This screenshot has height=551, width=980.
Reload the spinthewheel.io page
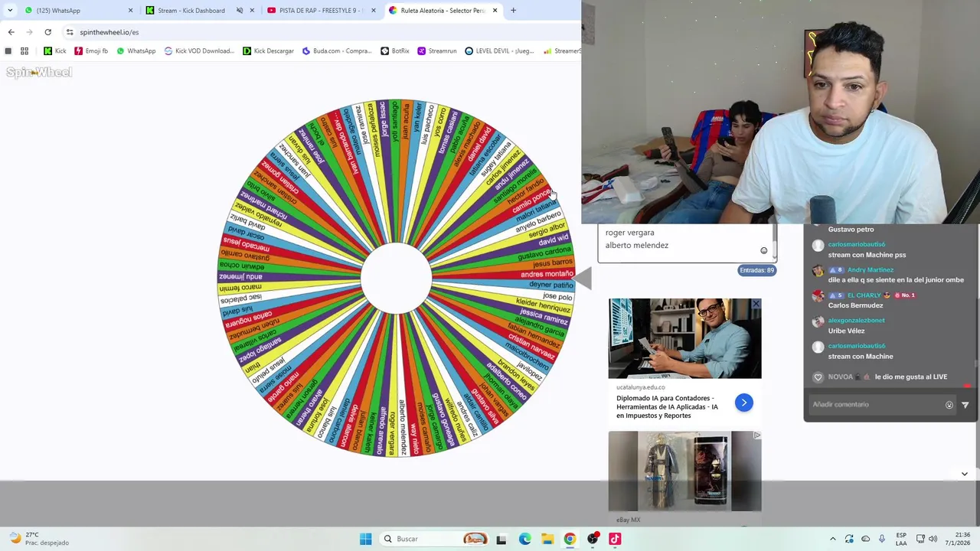(47, 32)
